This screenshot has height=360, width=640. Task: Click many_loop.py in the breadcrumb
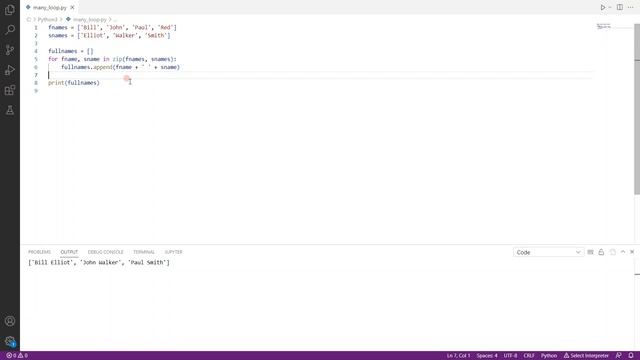tap(90, 19)
